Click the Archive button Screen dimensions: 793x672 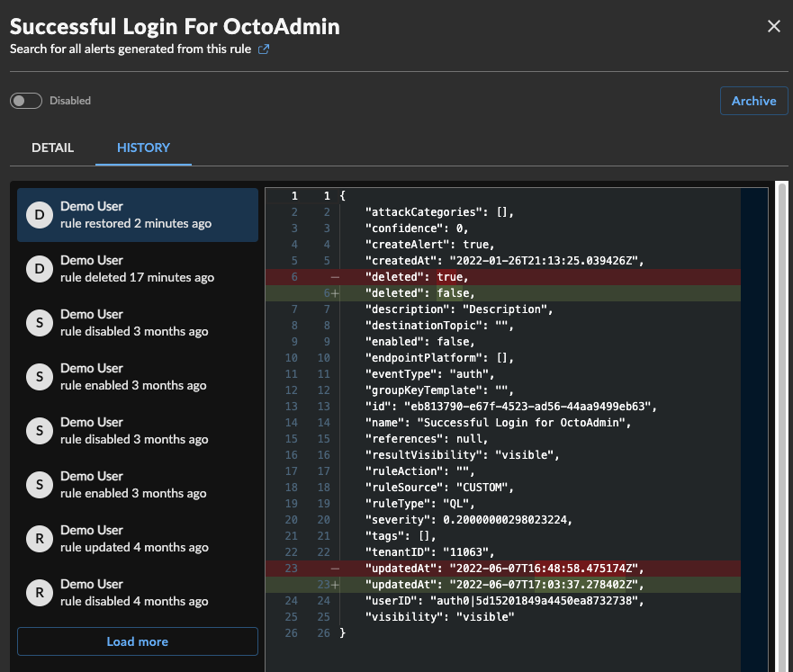pyautogui.click(x=753, y=101)
